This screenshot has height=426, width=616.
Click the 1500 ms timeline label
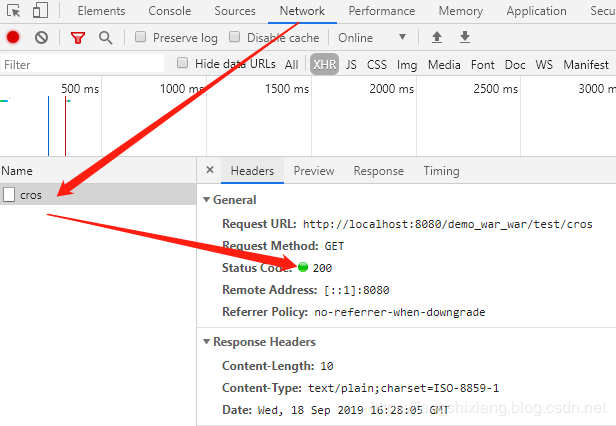tap(287, 89)
